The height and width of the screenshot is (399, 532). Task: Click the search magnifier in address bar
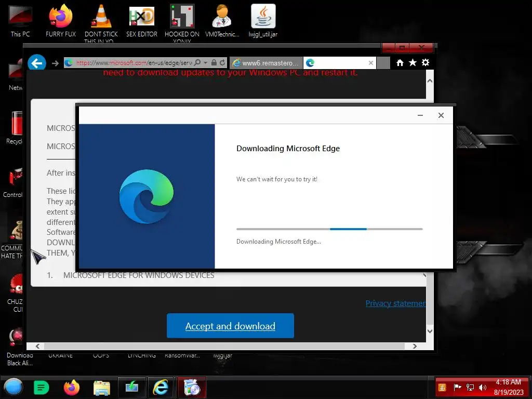(197, 62)
